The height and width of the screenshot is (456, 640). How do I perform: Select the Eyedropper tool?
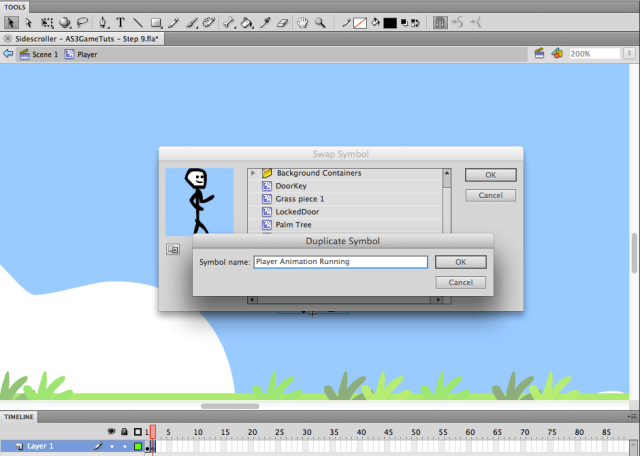click(x=265, y=22)
